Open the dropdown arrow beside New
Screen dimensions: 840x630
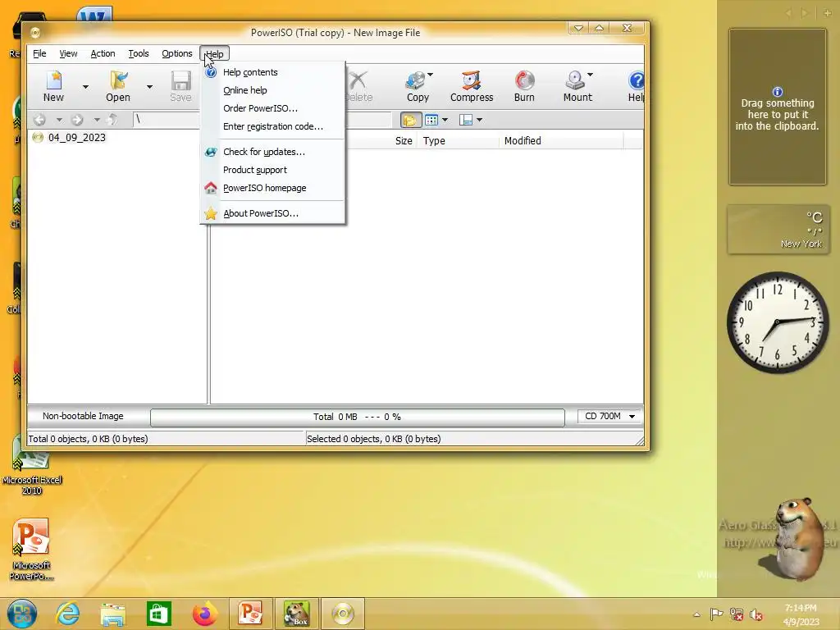point(85,87)
